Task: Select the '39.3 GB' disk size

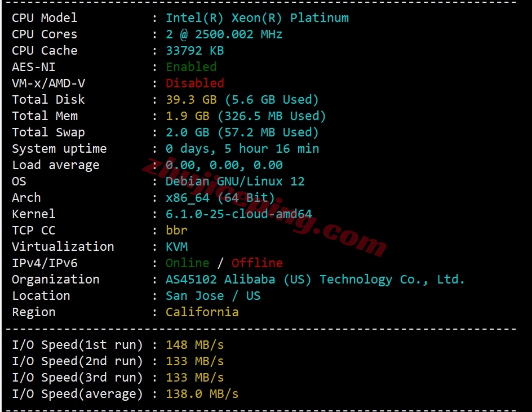Action: tap(191, 99)
